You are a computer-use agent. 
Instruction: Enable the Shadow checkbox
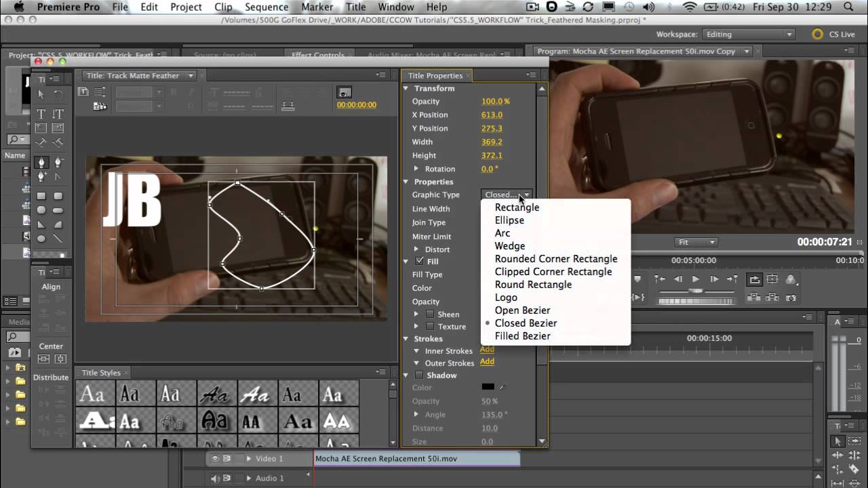pos(419,375)
